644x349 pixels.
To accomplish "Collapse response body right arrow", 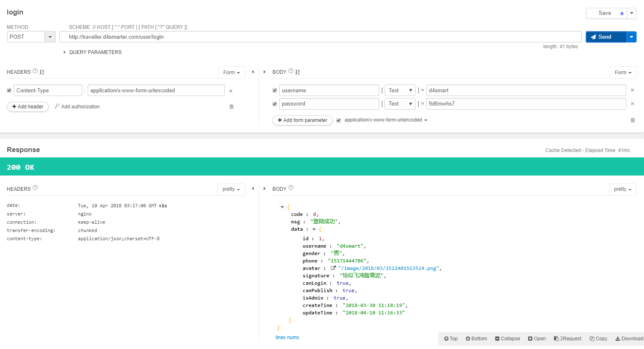I will coord(264,188).
